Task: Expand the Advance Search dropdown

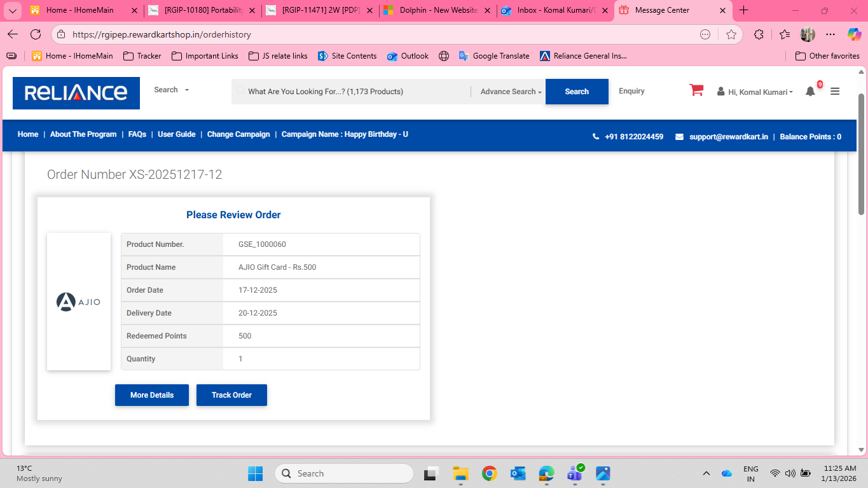Action: [511, 92]
